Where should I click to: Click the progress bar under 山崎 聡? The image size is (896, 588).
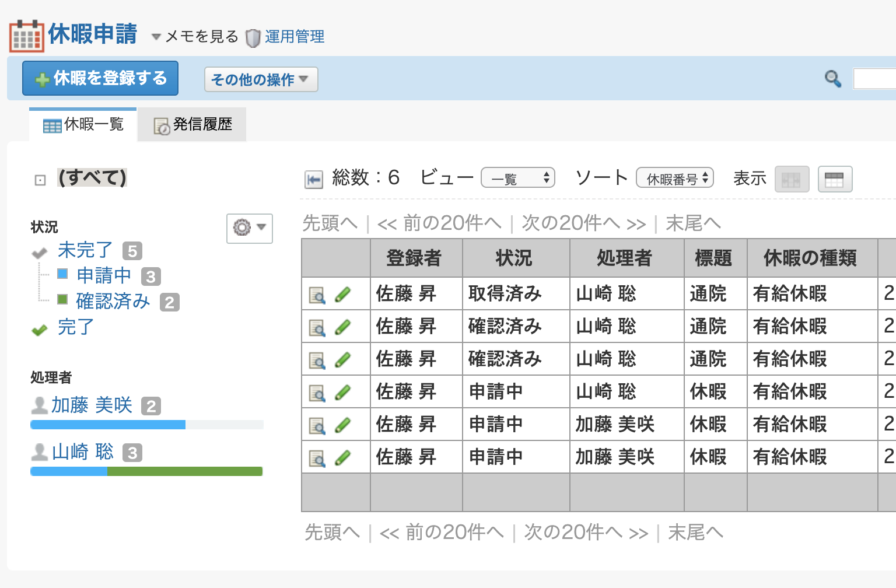point(146,471)
